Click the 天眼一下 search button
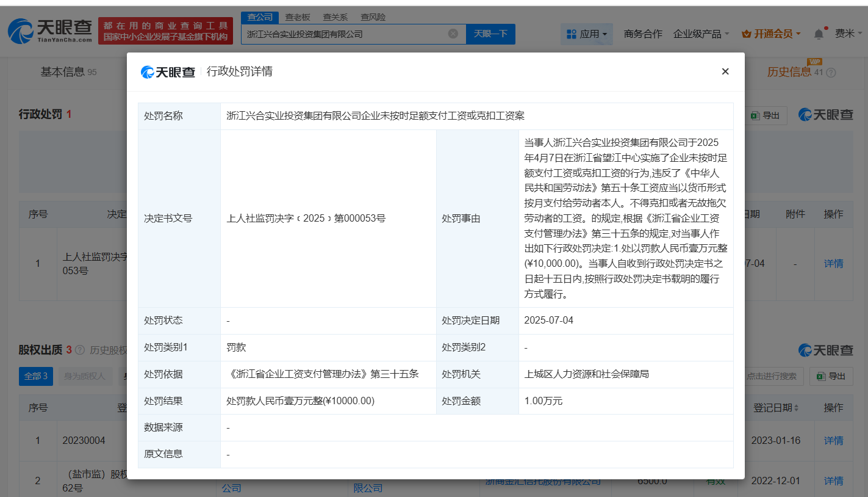The height and width of the screenshot is (497, 868). [x=490, y=34]
